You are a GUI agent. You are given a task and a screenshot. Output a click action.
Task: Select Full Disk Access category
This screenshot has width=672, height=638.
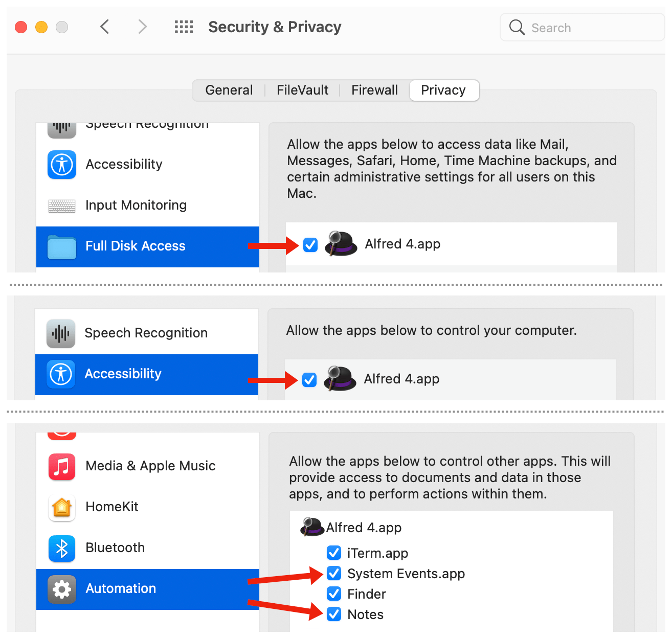point(148,247)
